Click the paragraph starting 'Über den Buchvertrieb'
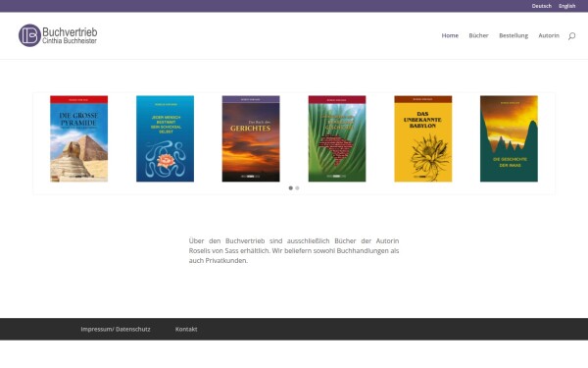 294,250
